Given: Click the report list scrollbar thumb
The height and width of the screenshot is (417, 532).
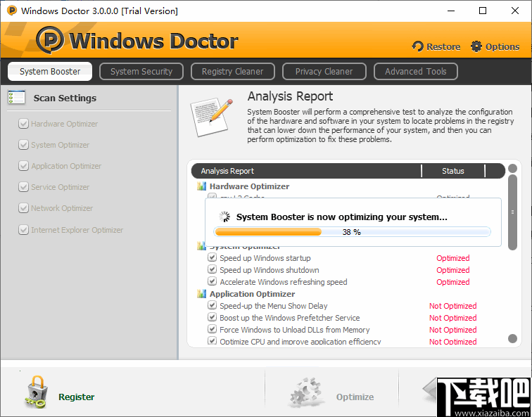Looking at the screenshot, I should (x=513, y=212).
